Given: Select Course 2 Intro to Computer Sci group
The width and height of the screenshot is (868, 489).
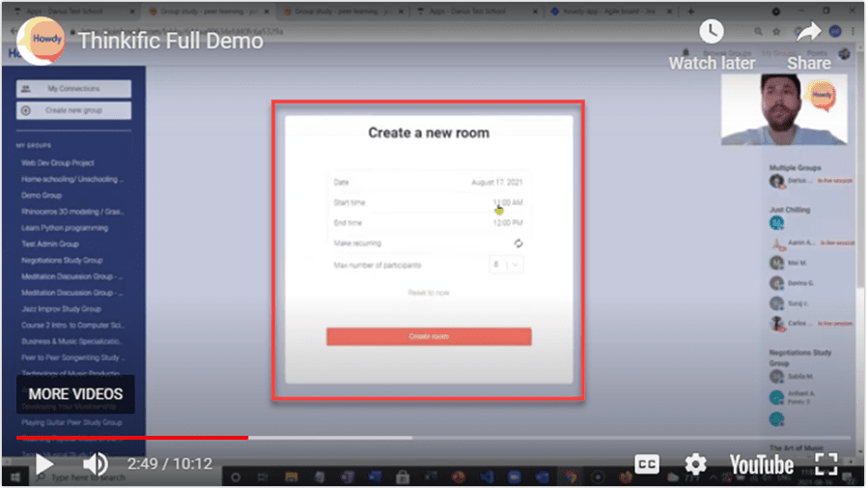Looking at the screenshot, I should click(x=72, y=325).
